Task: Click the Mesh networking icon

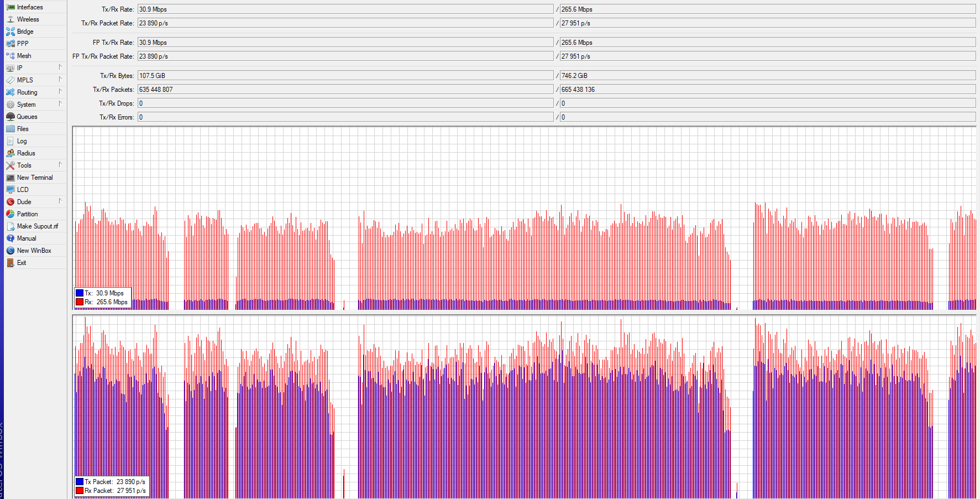Action: [x=11, y=55]
